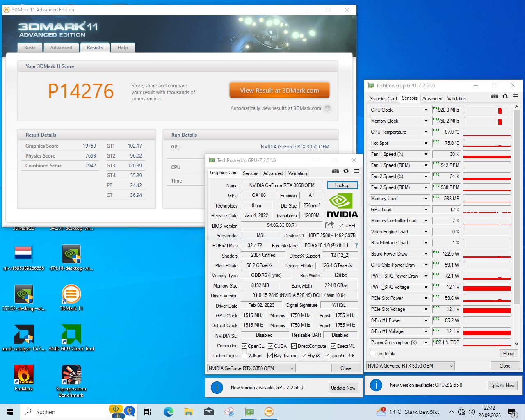The height and width of the screenshot is (420, 525).
Task: Toggle the UEFI checkbox in GPU-Z
Action: coord(342,225)
